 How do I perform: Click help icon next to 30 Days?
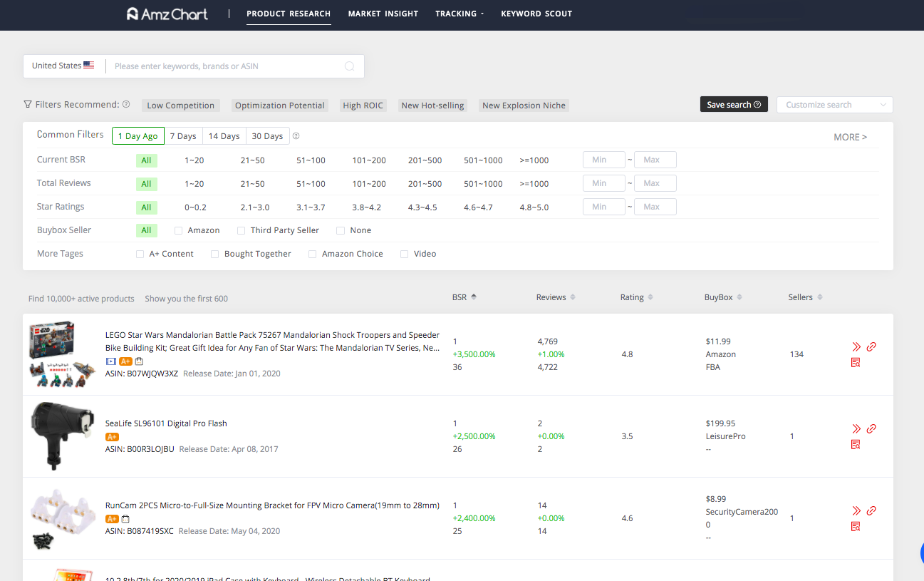pyautogui.click(x=296, y=136)
